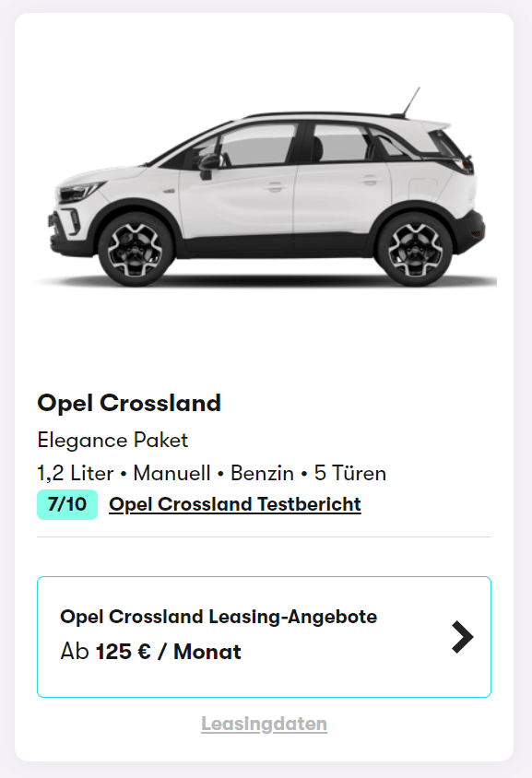Click the roof antenna of the car
The width and height of the screenshot is (532, 778).
(411, 101)
